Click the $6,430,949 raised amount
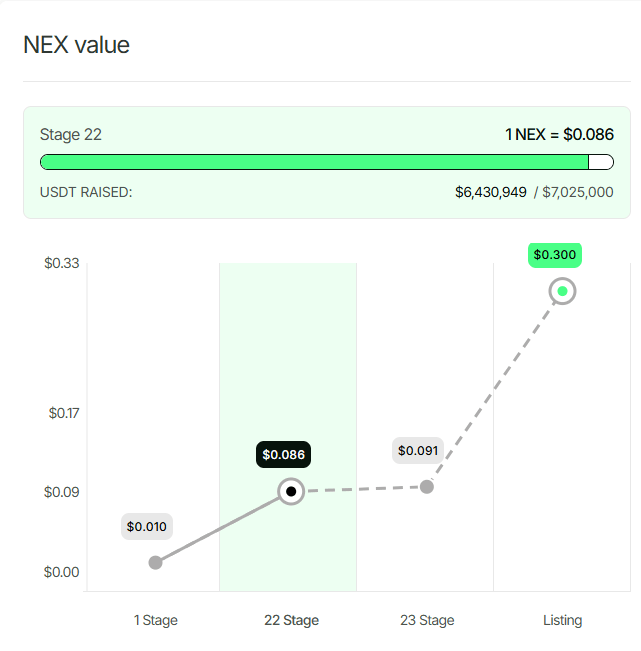Viewport: 641px width, 651px height. 491,192
